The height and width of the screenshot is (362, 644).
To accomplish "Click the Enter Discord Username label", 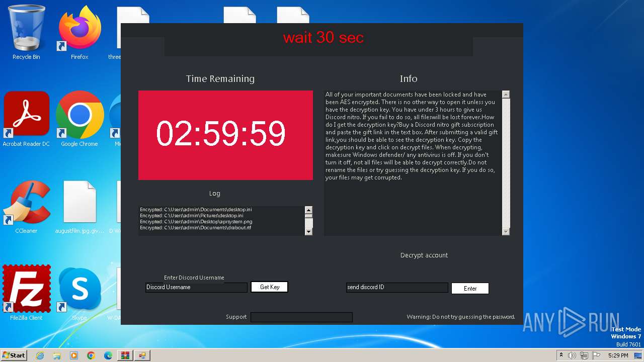I will [194, 278].
